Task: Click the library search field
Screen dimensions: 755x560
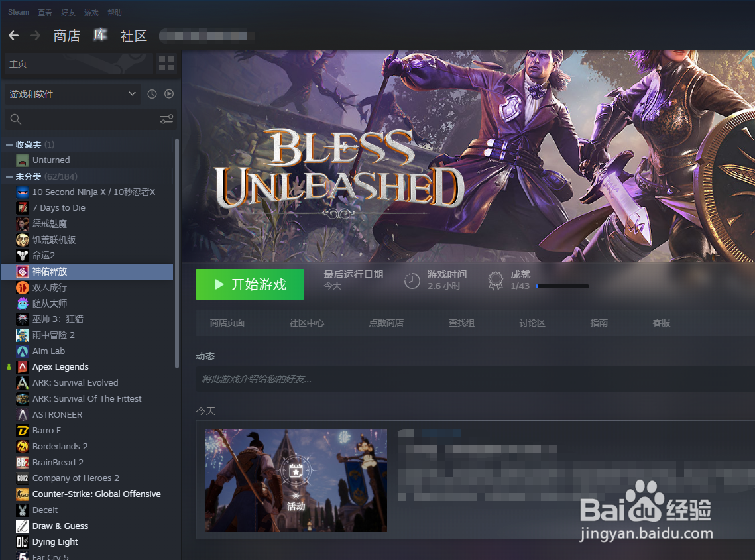Action: point(91,119)
